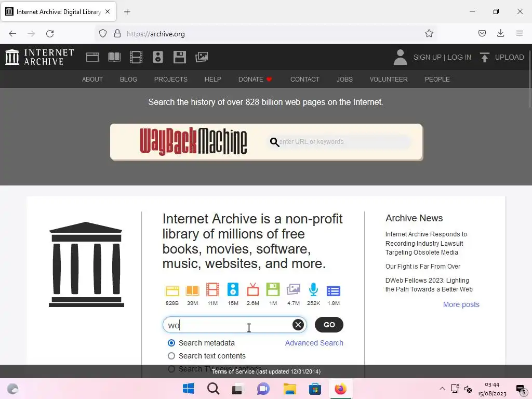Select the orange texts icon labeled 39M
The width and height of the screenshot is (532, 399).
tap(192, 291)
